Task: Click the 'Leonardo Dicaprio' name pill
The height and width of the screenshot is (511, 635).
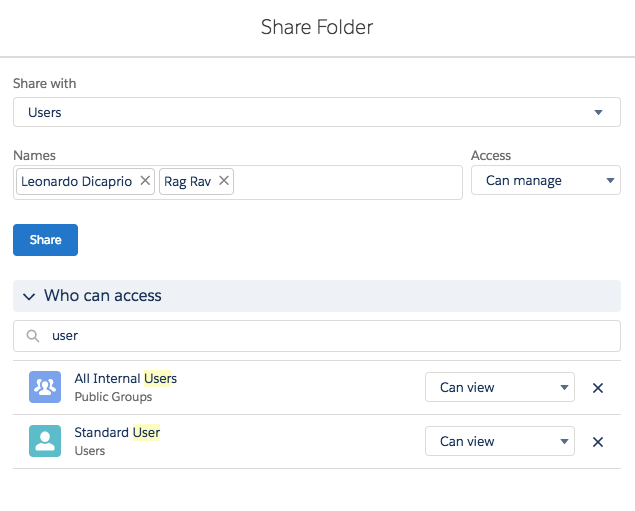Action: [x=85, y=181]
